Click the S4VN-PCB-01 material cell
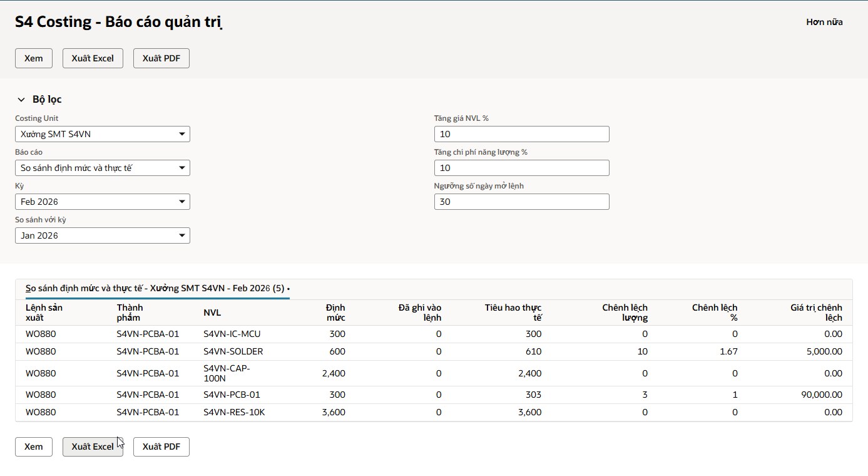The height and width of the screenshot is (476, 868). coord(232,395)
